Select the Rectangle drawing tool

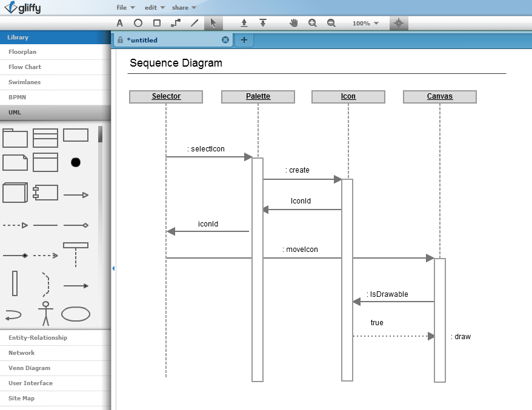click(x=156, y=23)
